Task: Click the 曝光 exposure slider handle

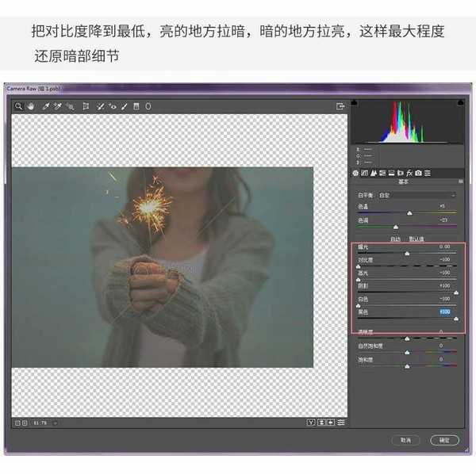Action: coord(407,254)
